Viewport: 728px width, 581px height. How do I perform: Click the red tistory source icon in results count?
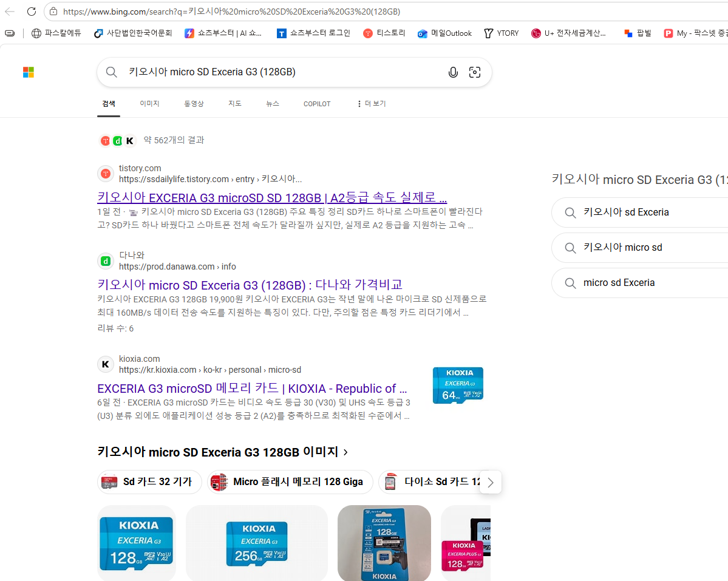coord(106,141)
